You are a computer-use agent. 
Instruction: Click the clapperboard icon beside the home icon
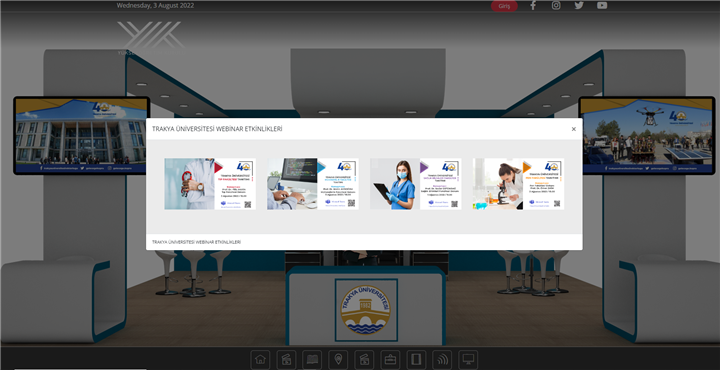(286, 359)
